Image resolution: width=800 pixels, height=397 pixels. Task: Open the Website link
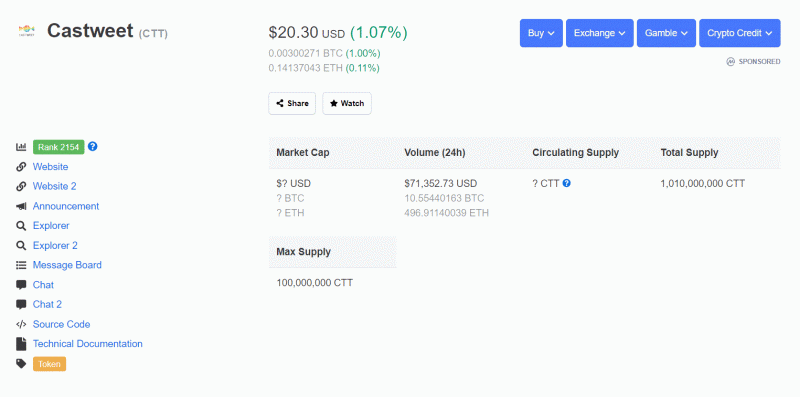(x=51, y=167)
